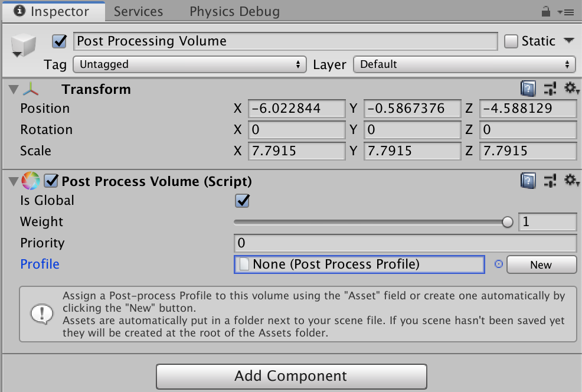582x392 pixels.
Task: Open Post Process Volume help reference
Action: pyautogui.click(x=528, y=181)
